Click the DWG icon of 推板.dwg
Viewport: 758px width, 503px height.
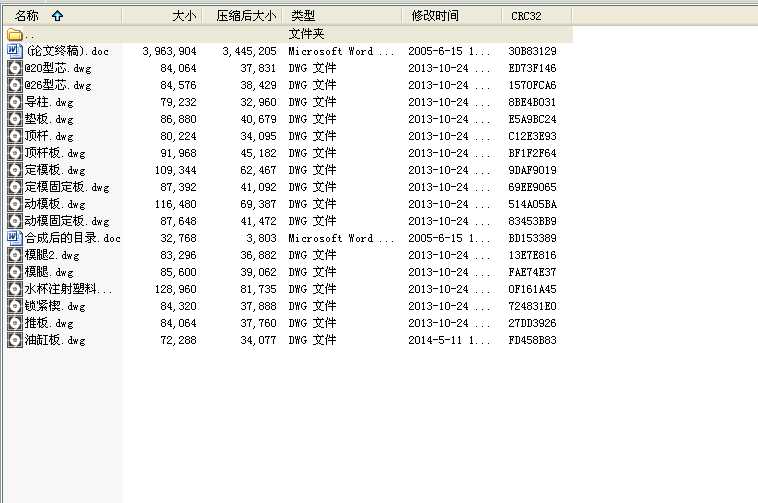tap(15, 323)
